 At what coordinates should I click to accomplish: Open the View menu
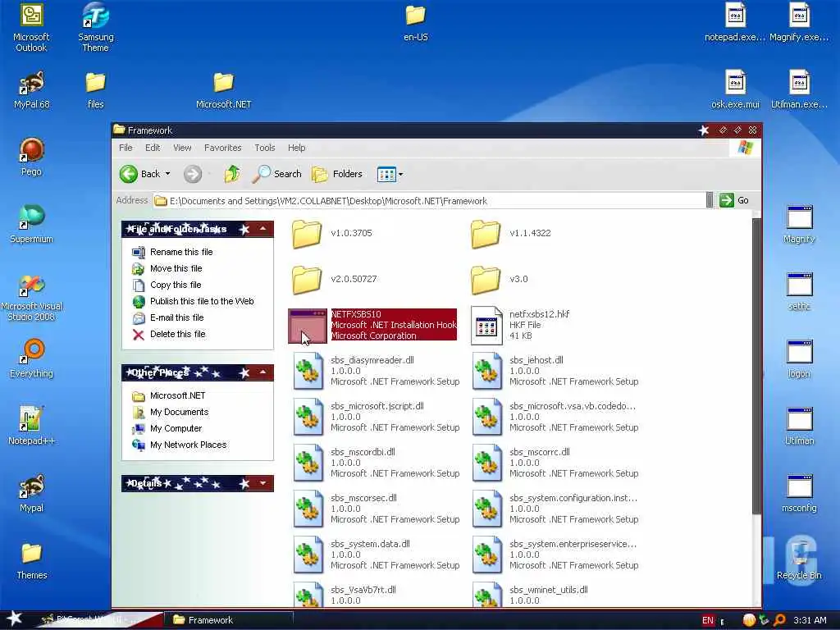click(182, 148)
